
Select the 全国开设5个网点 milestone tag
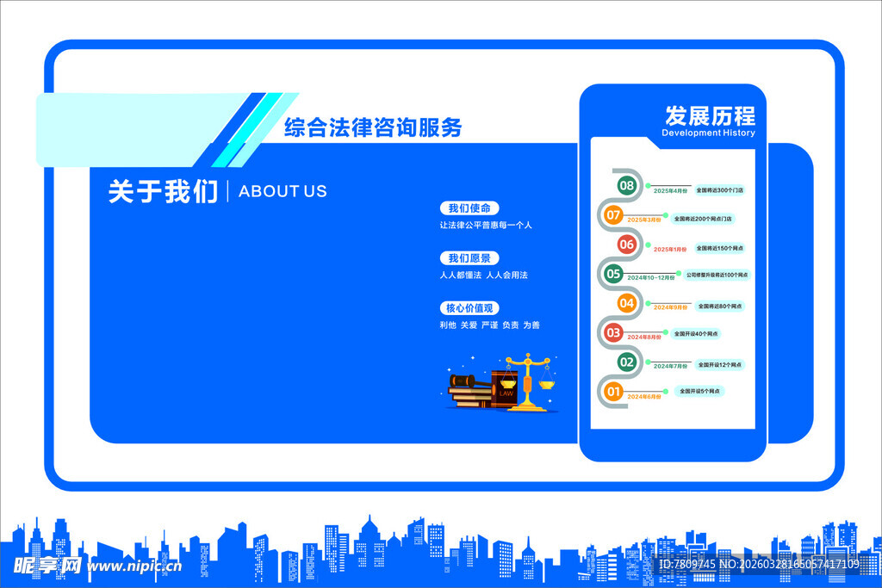click(x=699, y=391)
